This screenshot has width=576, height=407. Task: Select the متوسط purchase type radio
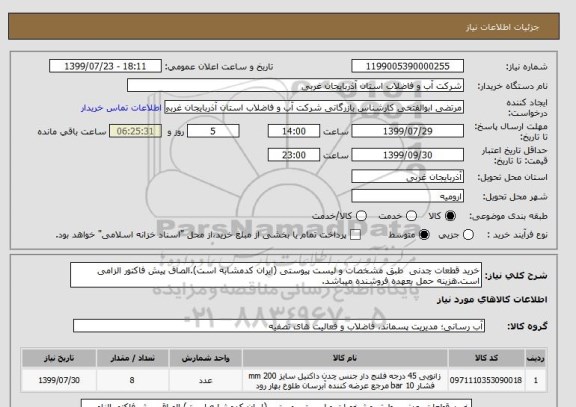pyautogui.click(x=424, y=235)
